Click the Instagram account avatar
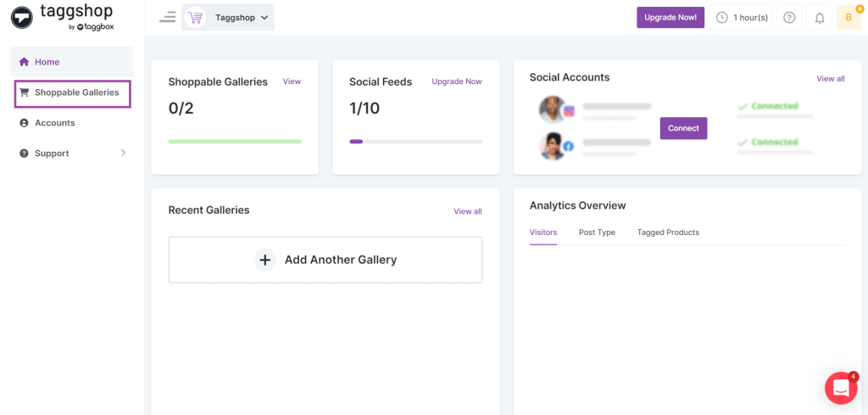The width and height of the screenshot is (868, 415). coord(554,109)
